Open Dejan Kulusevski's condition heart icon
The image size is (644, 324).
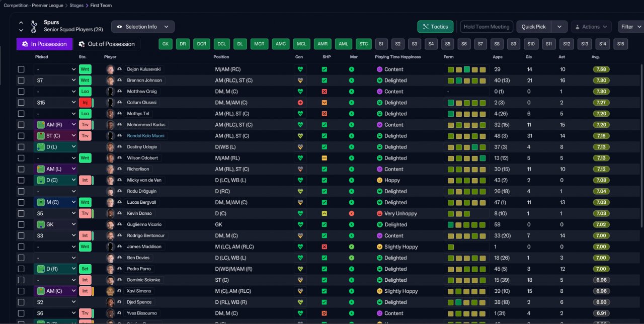(300, 69)
